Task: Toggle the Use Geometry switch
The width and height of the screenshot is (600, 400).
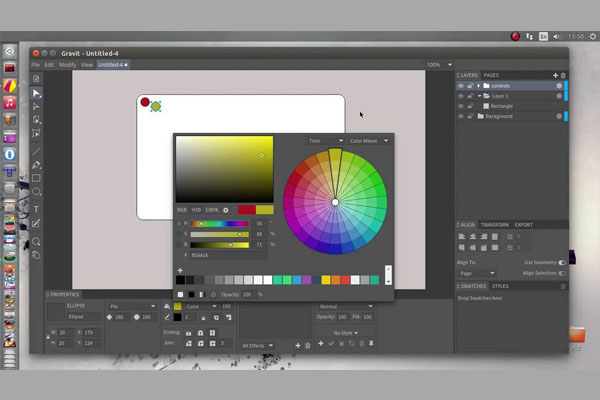Action: pos(562,262)
